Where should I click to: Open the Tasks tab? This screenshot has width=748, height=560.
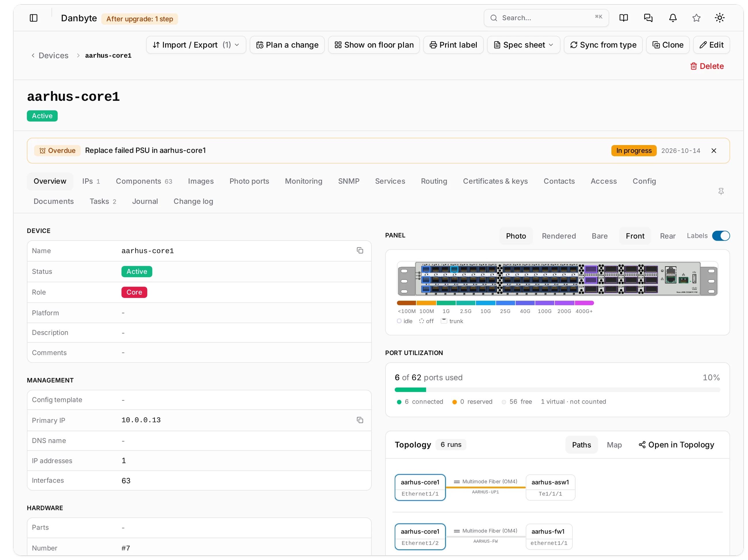click(103, 201)
